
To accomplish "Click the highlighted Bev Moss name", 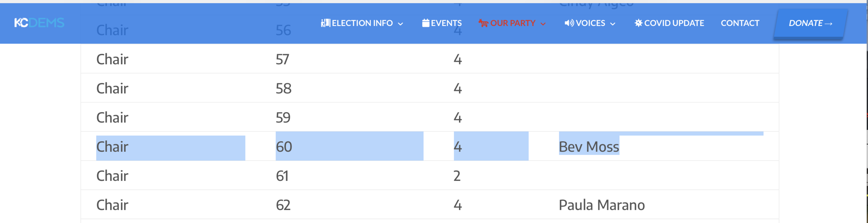I will (589, 147).
